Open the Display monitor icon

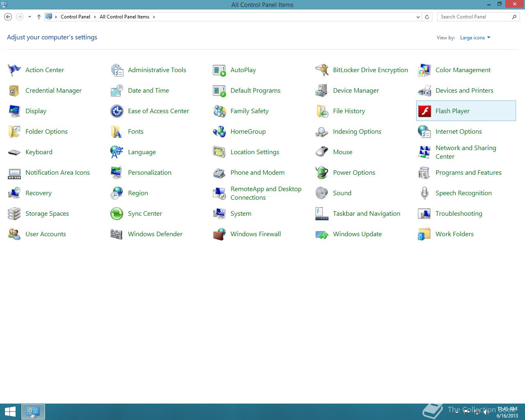14,111
